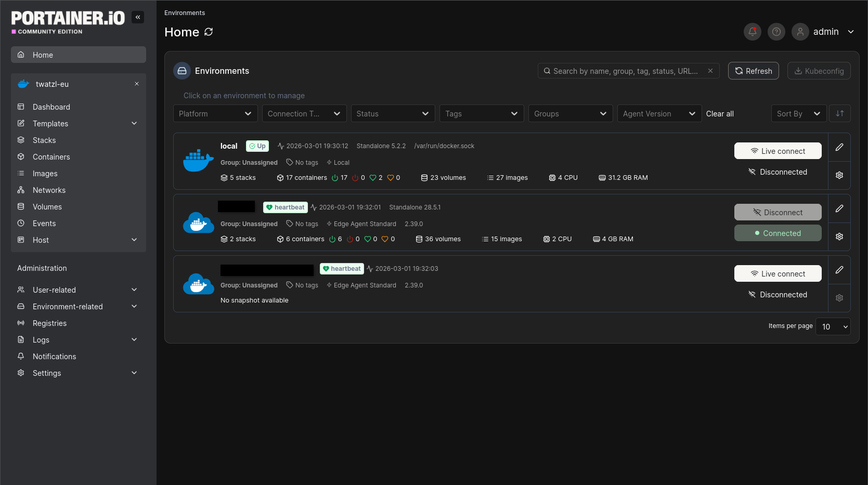Click the Clear all filters link

pos(720,113)
